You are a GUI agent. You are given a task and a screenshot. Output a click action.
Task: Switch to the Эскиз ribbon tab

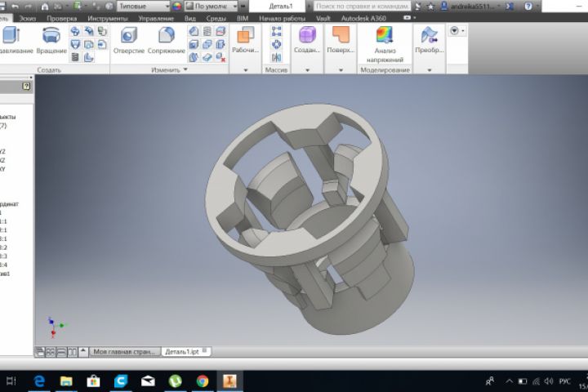(28, 18)
